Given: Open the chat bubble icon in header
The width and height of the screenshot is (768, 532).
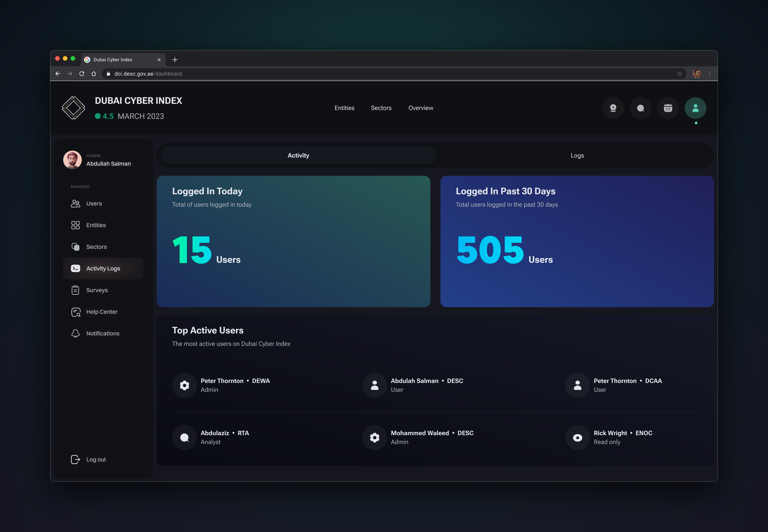Looking at the screenshot, I should [x=640, y=108].
